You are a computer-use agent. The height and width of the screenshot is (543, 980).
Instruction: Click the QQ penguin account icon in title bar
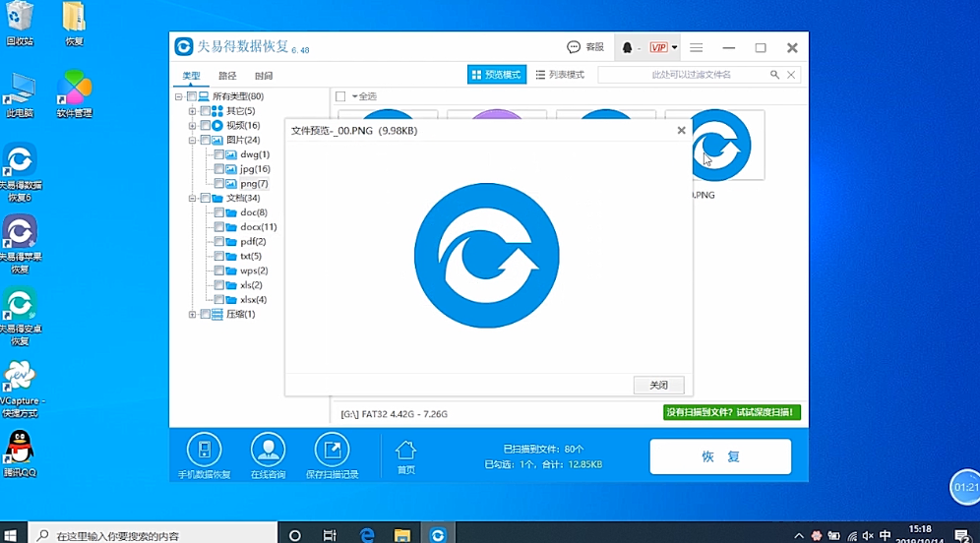[627, 47]
